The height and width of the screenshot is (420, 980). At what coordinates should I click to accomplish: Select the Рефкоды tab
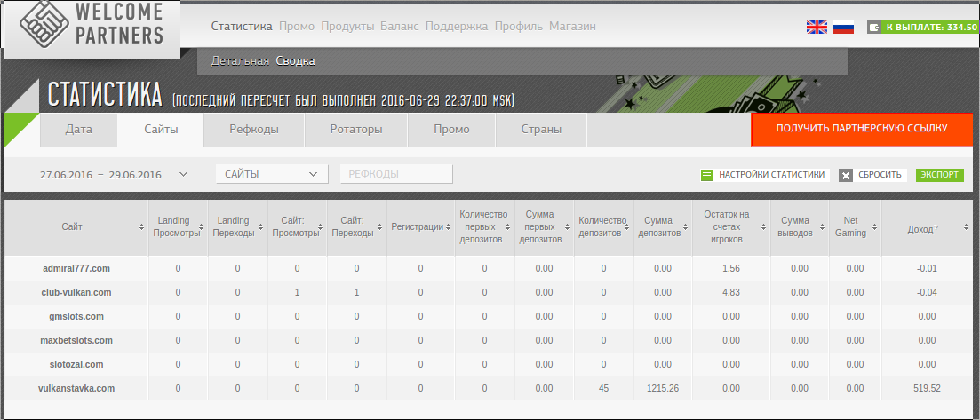[x=254, y=130]
